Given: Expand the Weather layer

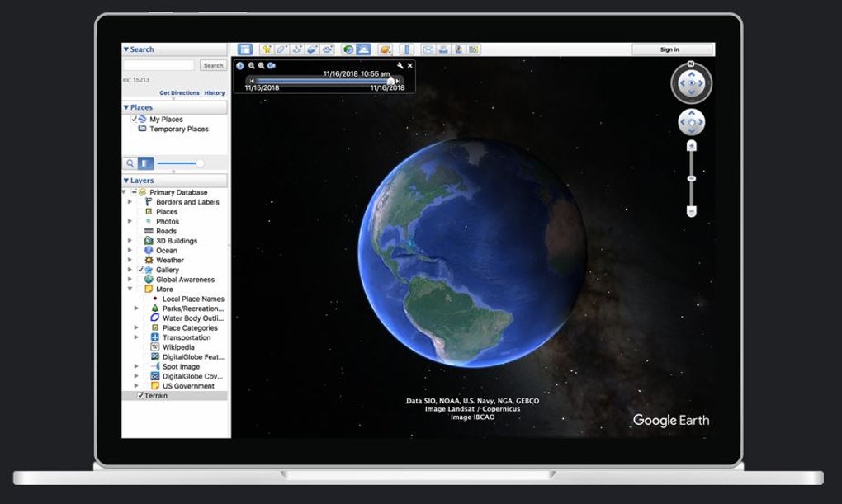Looking at the screenshot, I should tap(130, 260).
